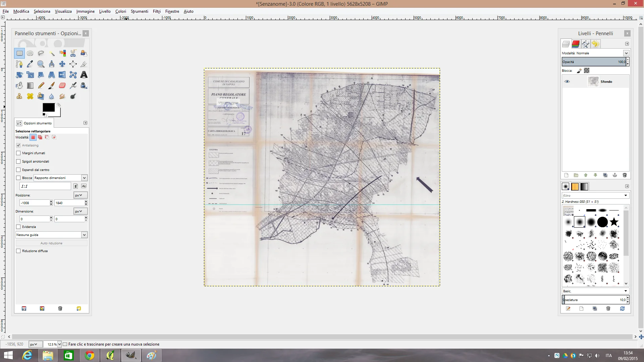The height and width of the screenshot is (362, 644).
Task: Choose replace current selection mode
Action: coord(33,137)
